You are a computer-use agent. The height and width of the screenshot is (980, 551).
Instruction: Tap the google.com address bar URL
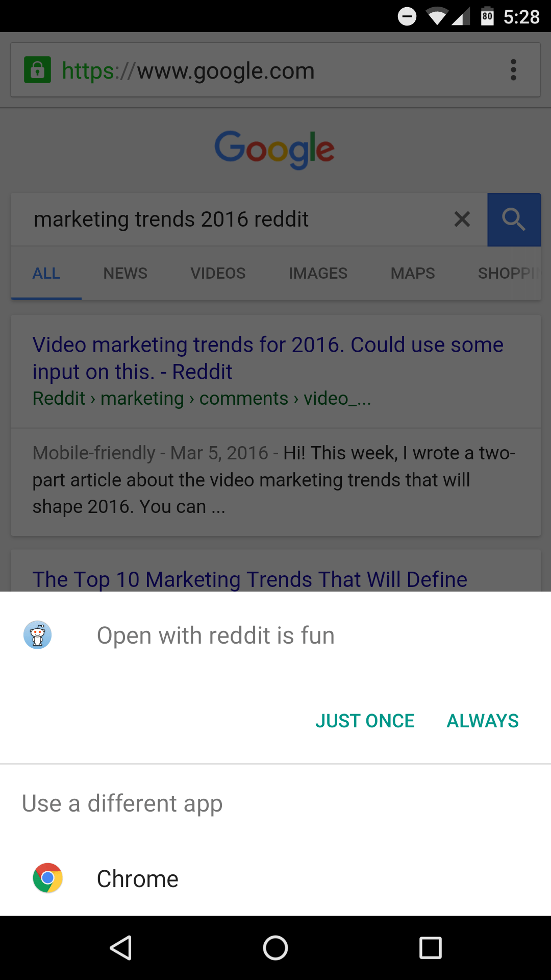[x=188, y=70]
